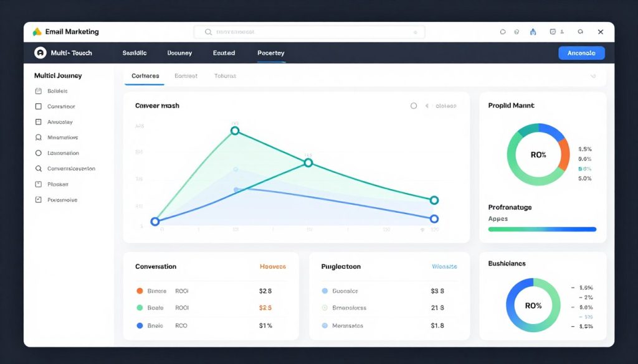
Task: Click the Povormoive icon in the sidebar
Action: [x=39, y=200]
